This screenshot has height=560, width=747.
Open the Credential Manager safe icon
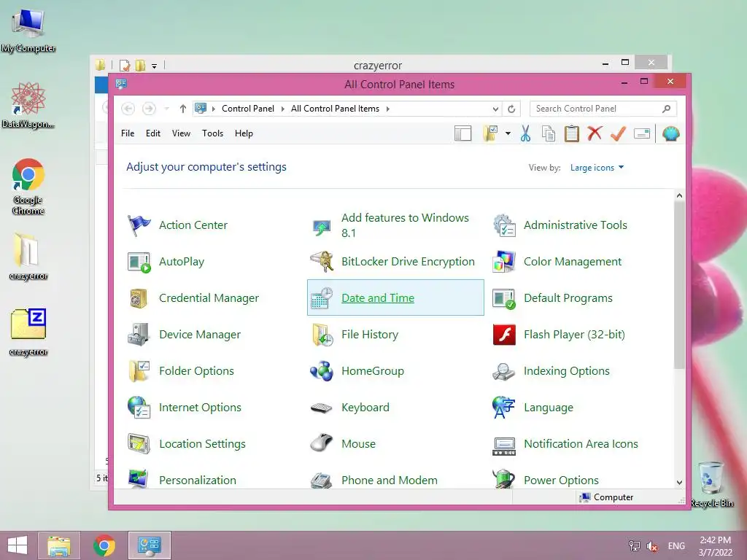click(x=139, y=298)
